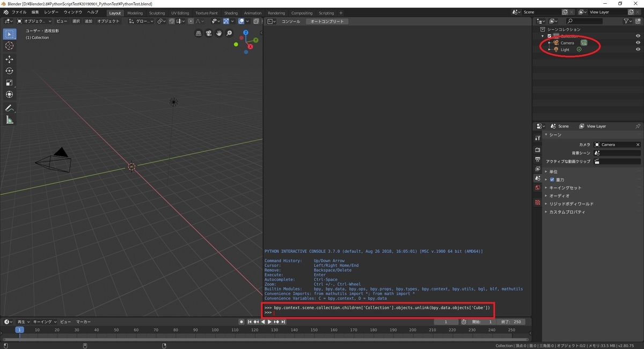Open the pivot point dropdown

point(161,21)
